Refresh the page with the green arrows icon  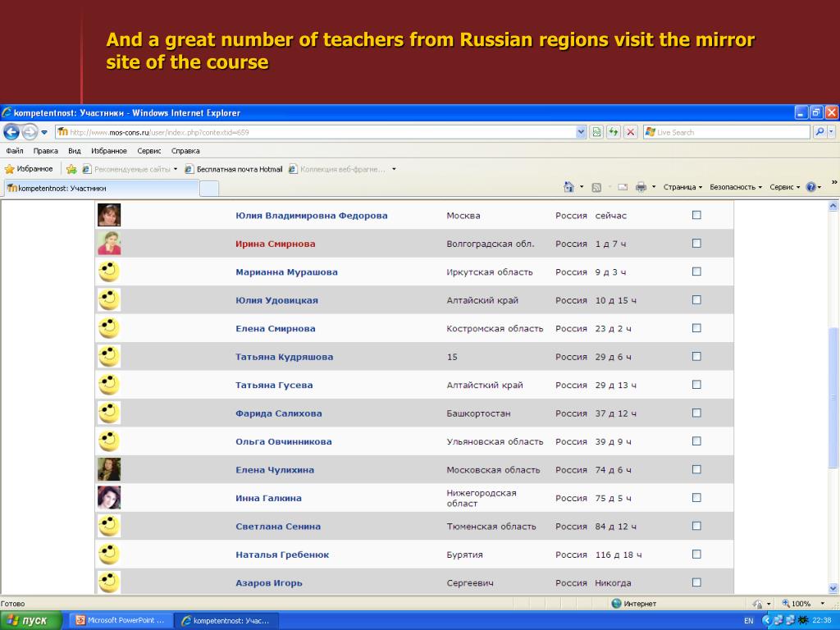[x=614, y=132]
